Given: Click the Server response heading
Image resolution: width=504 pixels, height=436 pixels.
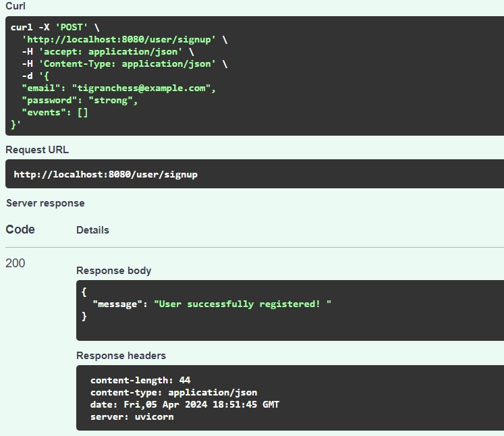Looking at the screenshot, I should point(45,203).
